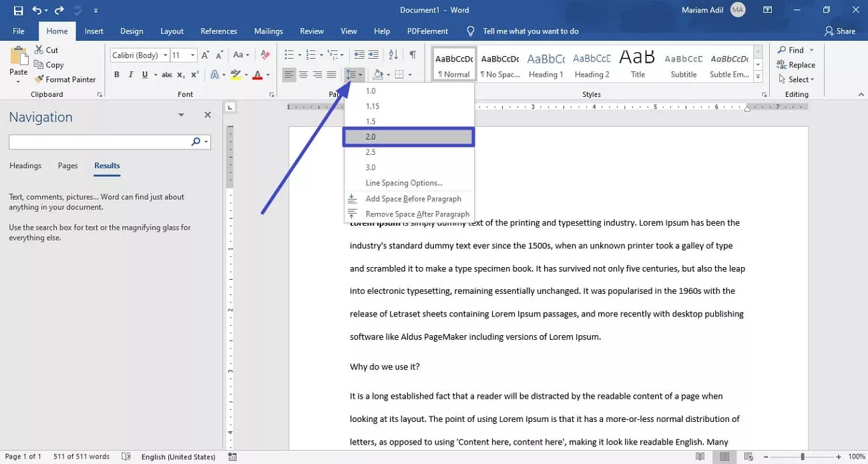Click the Save icon in title bar

pyautogui.click(x=18, y=11)
